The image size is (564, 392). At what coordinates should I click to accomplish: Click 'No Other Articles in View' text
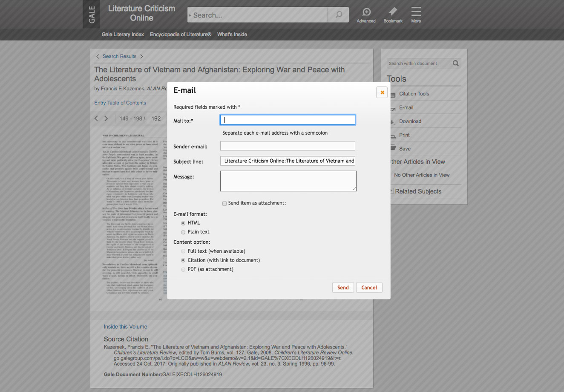(422, 175)
